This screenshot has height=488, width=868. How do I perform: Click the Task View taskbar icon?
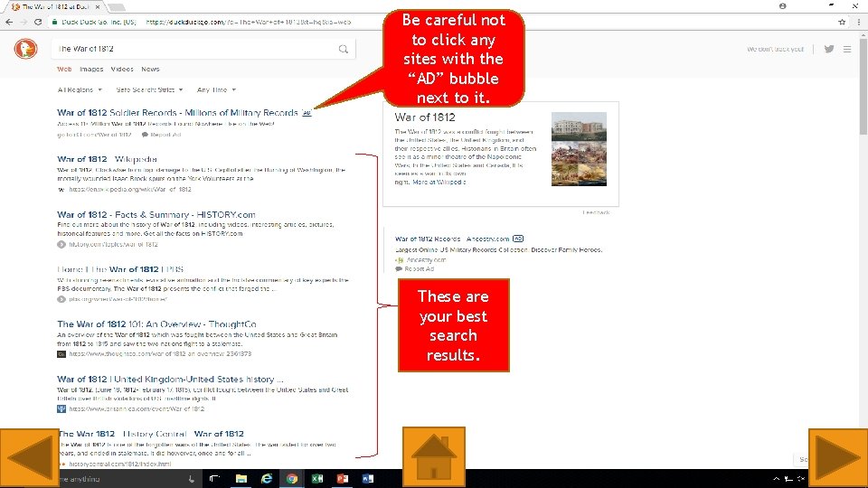click(215, 479)
